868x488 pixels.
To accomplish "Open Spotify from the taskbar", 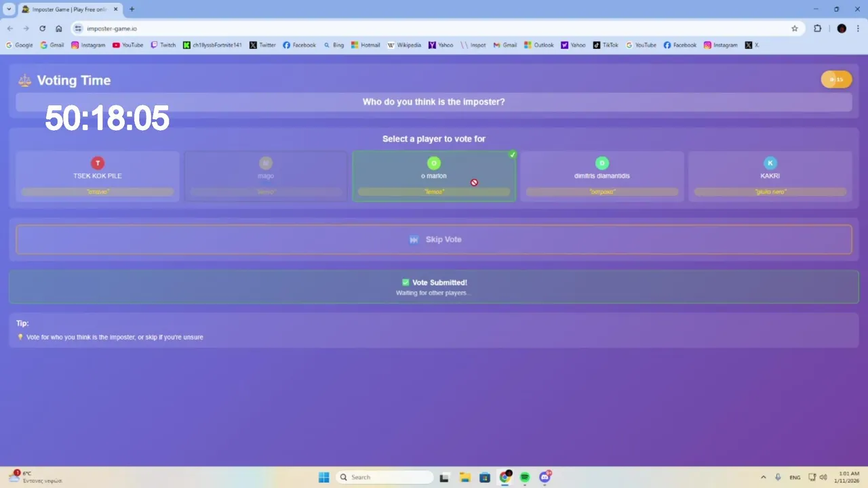I will pyautogui.click(x=524, y=477).
